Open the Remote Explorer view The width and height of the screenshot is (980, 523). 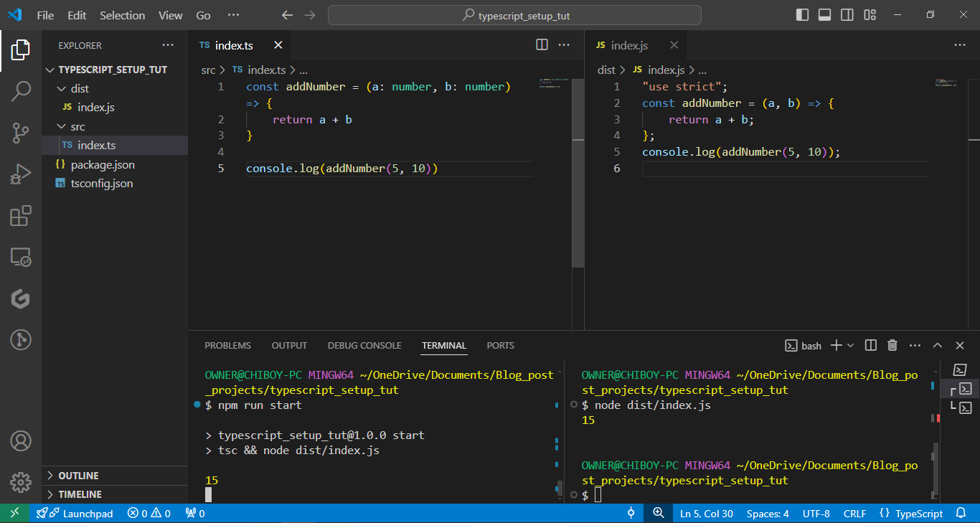[21, 257]
